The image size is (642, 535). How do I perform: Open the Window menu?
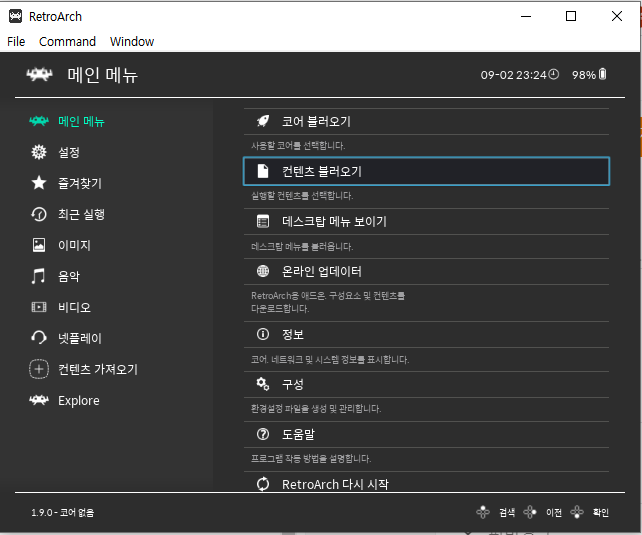tap(132, 41)
